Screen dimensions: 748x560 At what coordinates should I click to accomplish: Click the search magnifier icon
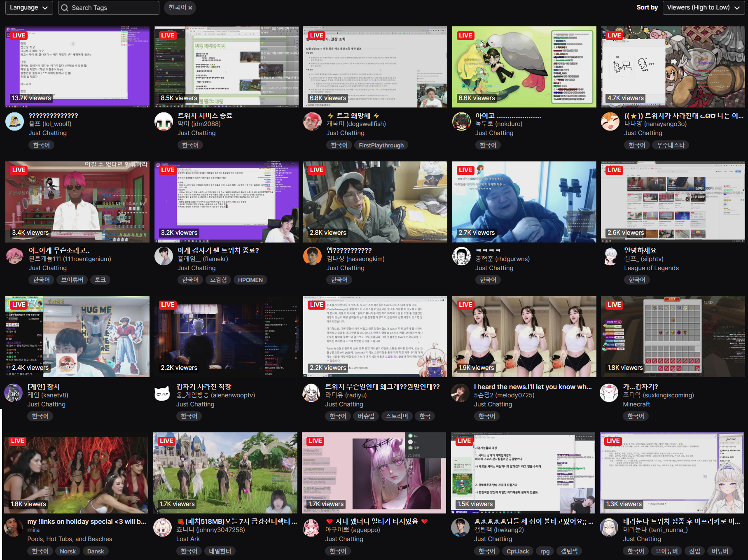tap(65, 8)
